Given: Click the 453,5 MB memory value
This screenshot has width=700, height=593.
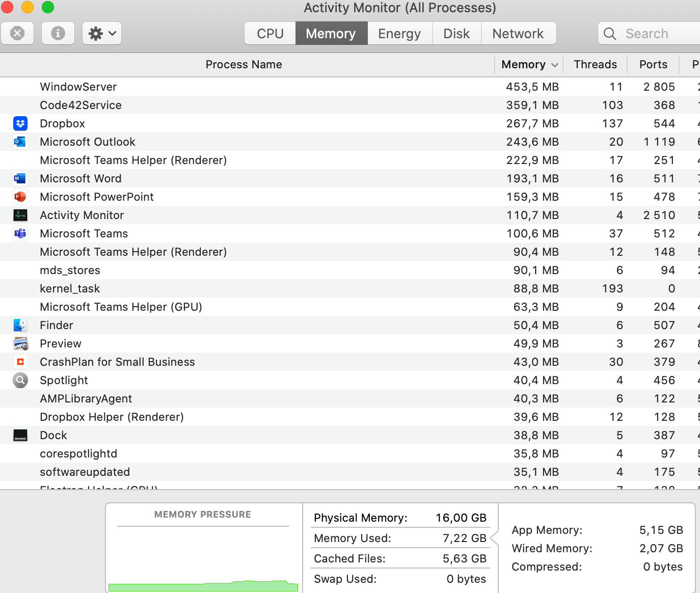Looking at the screenshot, I should (532, 87).
